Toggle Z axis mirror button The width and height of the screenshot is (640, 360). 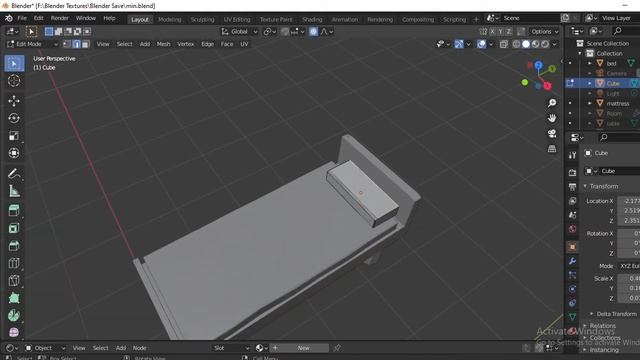[x=509, y=31]
